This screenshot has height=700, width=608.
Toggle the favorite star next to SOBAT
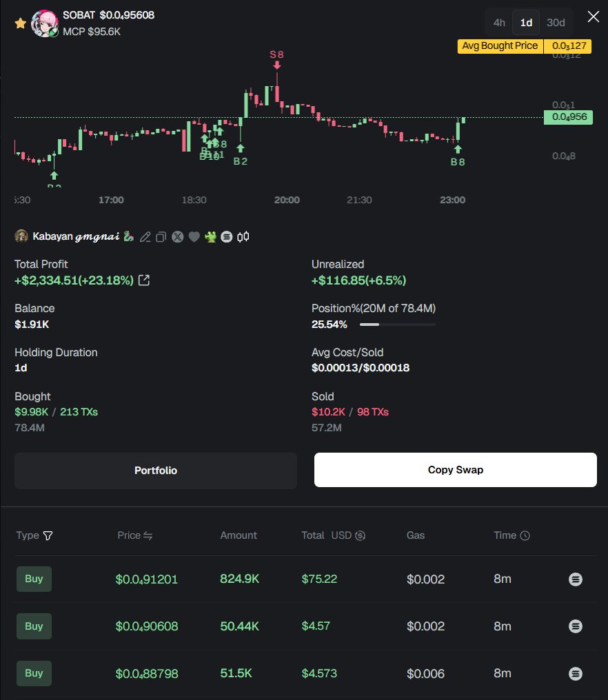click(x=21, y=23)
